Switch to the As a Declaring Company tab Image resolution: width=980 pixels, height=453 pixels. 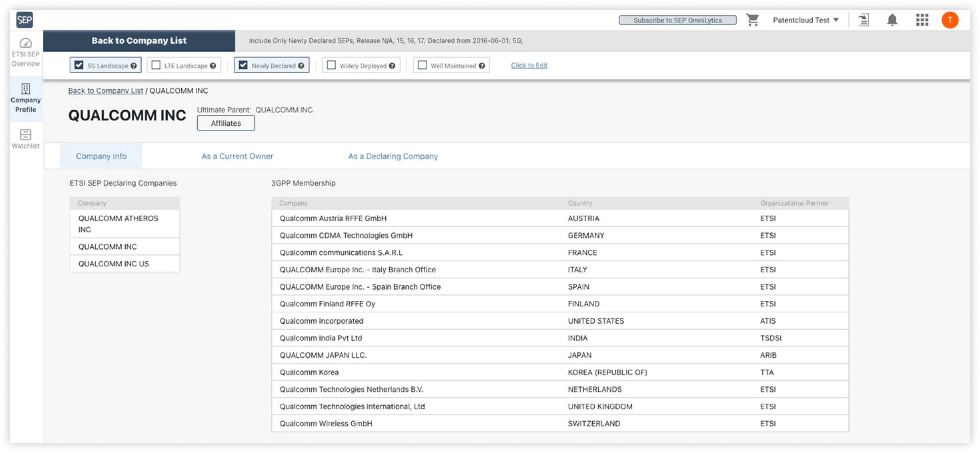[393, 156]
